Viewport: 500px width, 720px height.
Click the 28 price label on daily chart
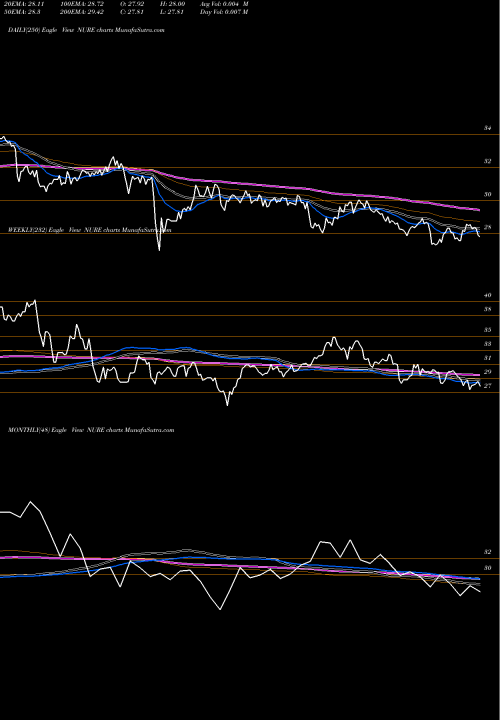488,227
